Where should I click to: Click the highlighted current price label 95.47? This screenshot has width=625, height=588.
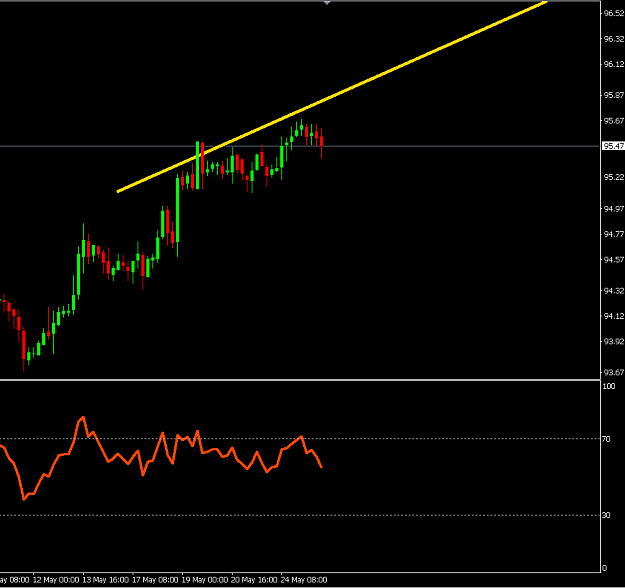(x=613, y=146)
